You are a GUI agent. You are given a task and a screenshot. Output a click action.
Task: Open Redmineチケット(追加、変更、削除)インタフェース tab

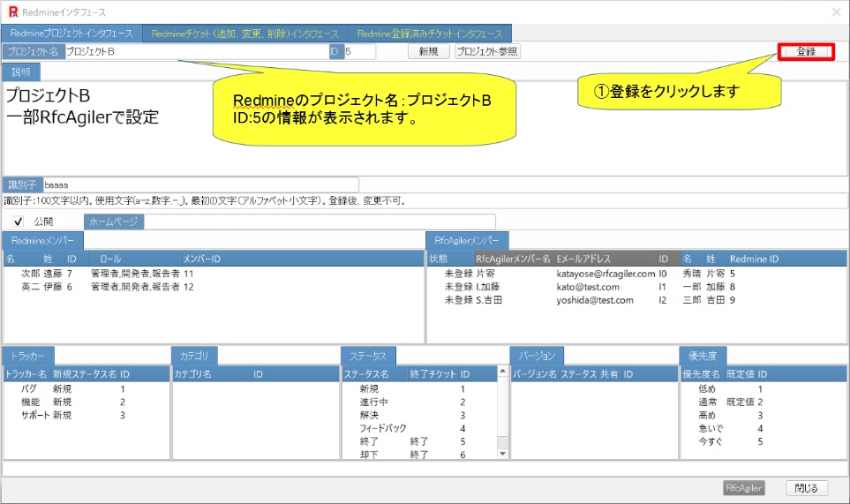pyautogui.click(x=245, y=34)
